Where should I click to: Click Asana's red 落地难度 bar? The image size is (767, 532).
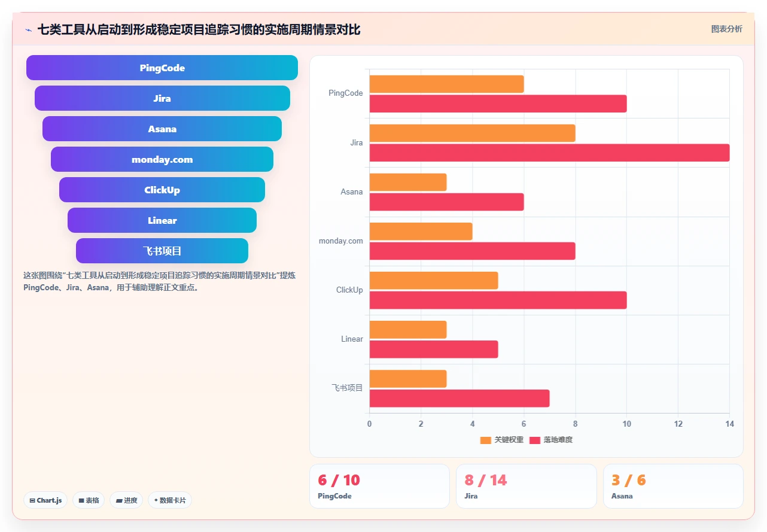[x=446, y=202]
